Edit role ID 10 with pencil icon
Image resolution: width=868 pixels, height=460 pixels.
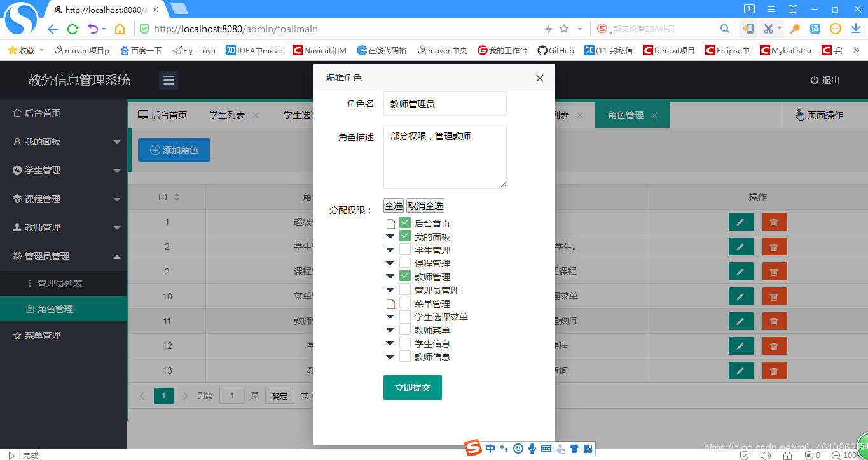tap(741, 296)
